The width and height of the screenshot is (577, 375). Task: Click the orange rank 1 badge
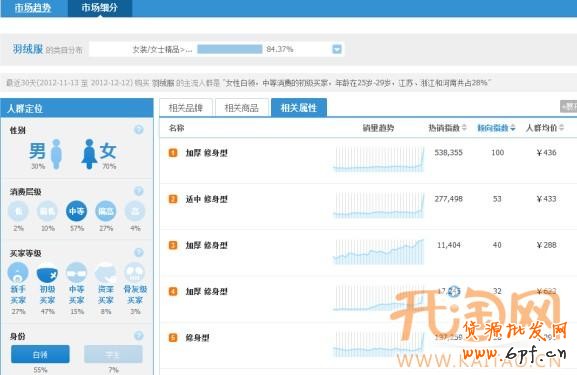point(173,153)
